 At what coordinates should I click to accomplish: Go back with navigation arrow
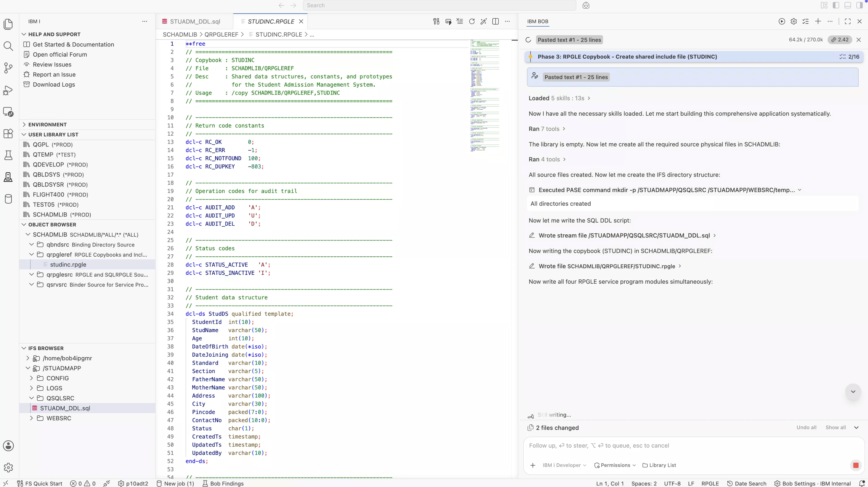[x=281, y=5]
